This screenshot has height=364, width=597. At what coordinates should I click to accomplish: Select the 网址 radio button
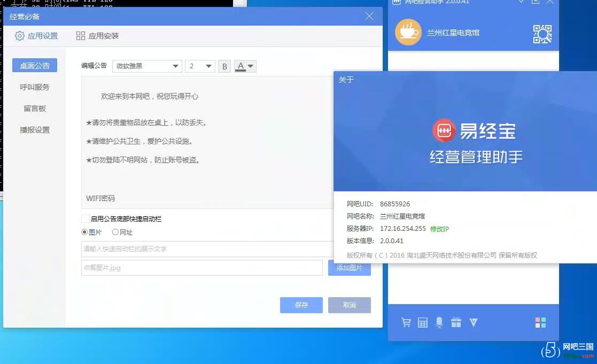coord(115,232)
